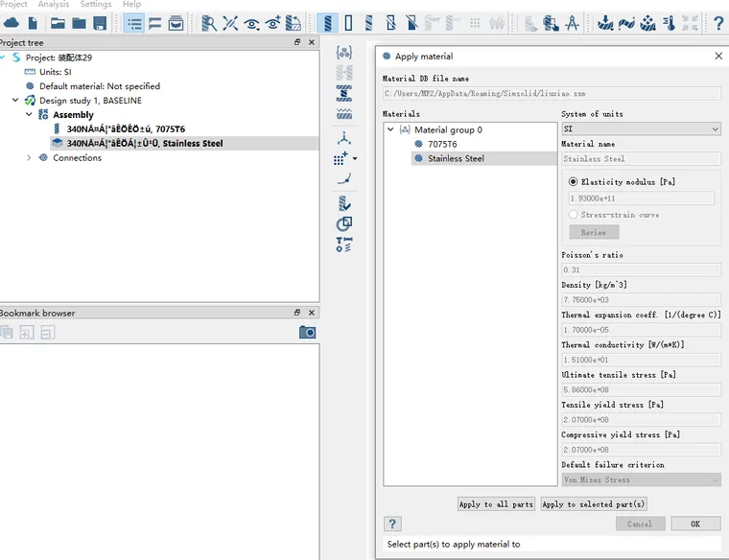Confirm with the OK button

pyautogui.click(x=695, y=524)
